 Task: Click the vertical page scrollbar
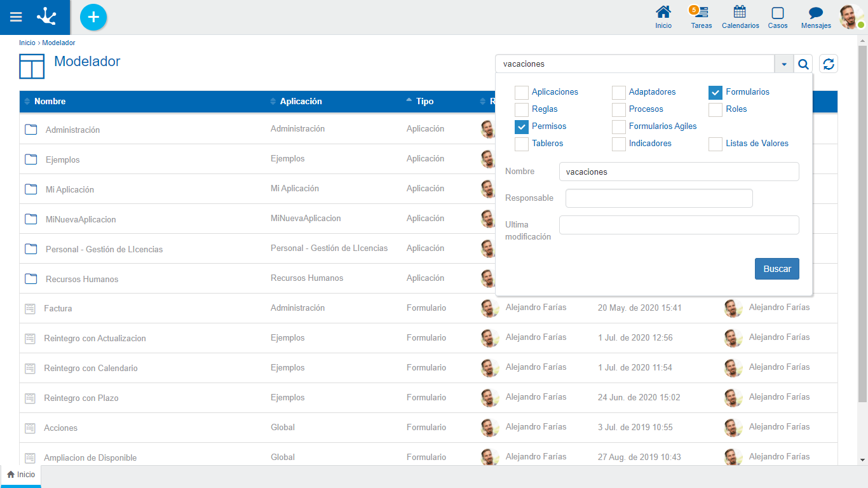point(862,222)
